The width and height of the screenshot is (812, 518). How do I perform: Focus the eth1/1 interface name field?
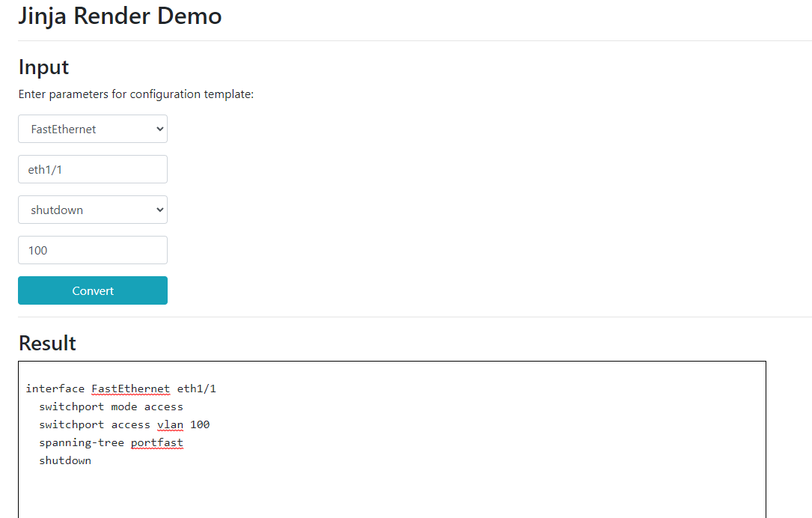[93, 169]
